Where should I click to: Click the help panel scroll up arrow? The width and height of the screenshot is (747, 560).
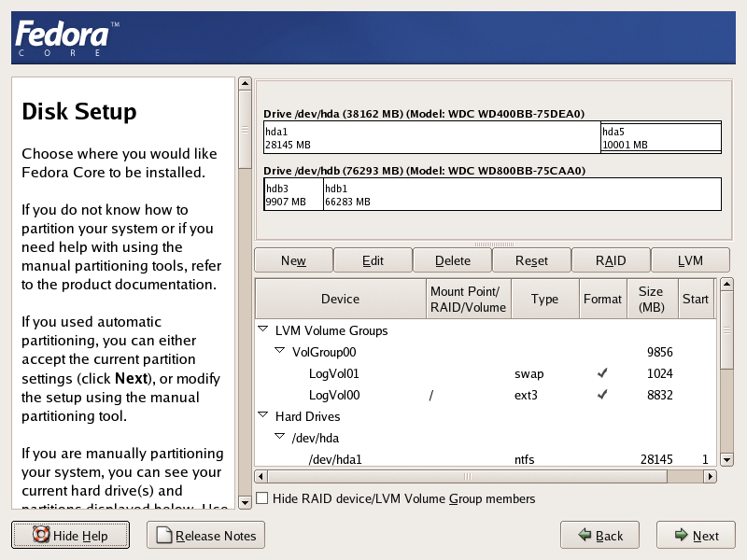tap(245, 84)
